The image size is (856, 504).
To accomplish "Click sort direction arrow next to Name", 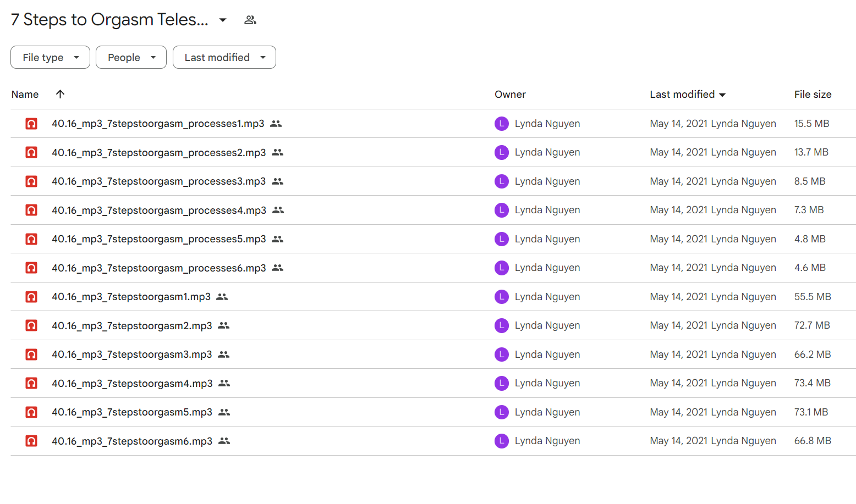I will click(61, 94).
